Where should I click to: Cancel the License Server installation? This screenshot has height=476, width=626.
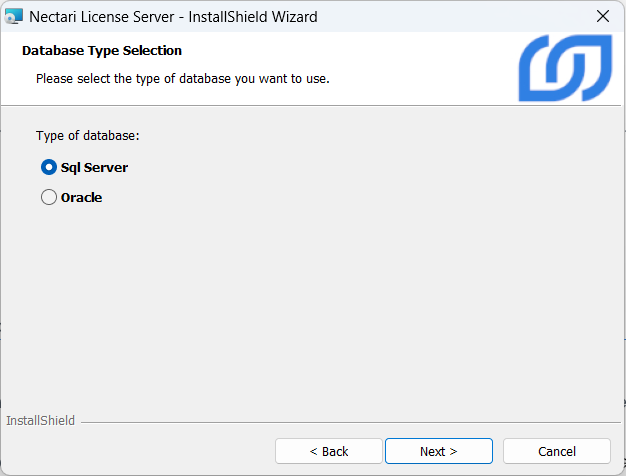[x=556, y=451]
